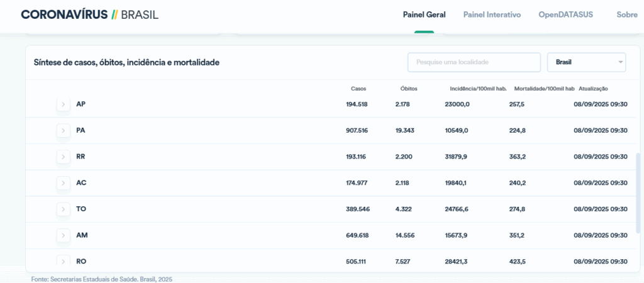
Task: Click the 'Pesquise uma localidade' search field
Action: 474,62
